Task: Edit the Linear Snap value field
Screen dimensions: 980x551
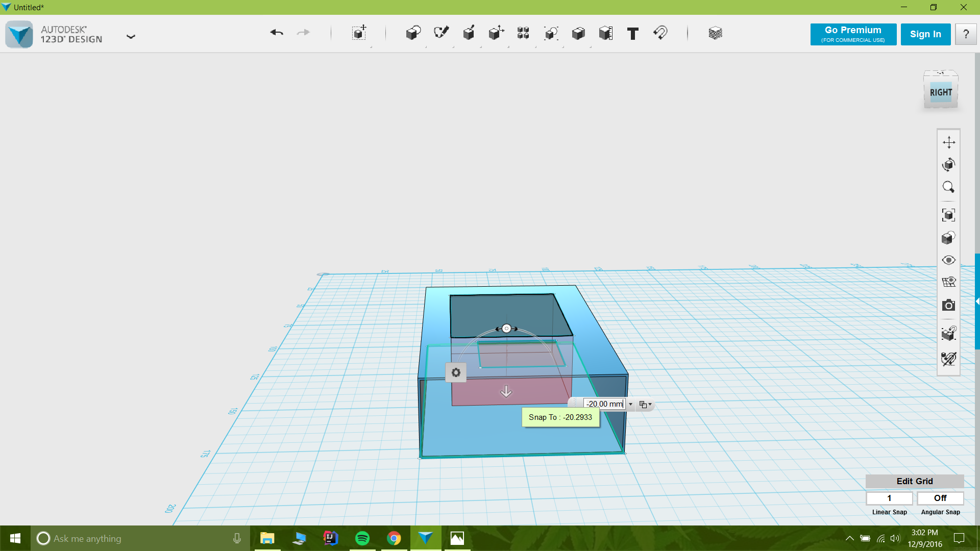Action: click(x=889, y=498)
